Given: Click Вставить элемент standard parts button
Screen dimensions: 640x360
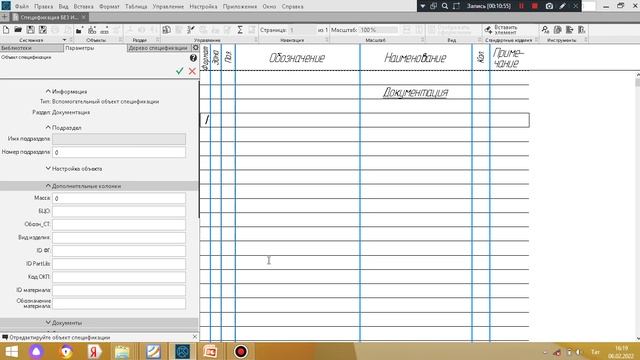Looking at the screenshot, I should tap(501, 30).
